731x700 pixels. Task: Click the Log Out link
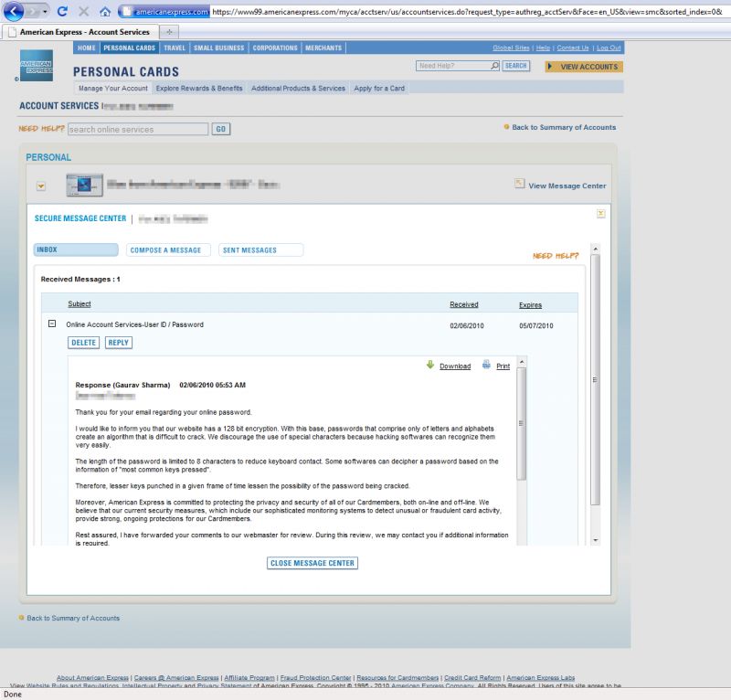tap(609, 48)
